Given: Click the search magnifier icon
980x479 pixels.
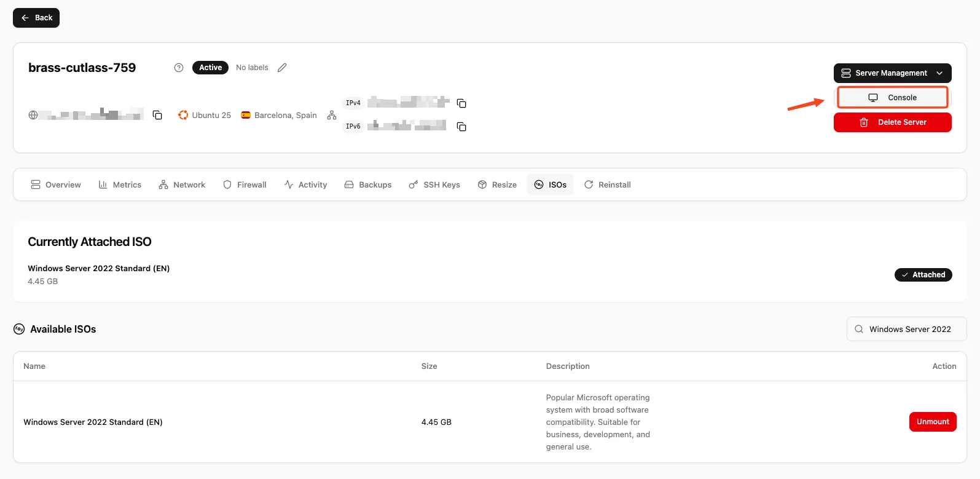Looking at the screenshot, I should [859, 329].
